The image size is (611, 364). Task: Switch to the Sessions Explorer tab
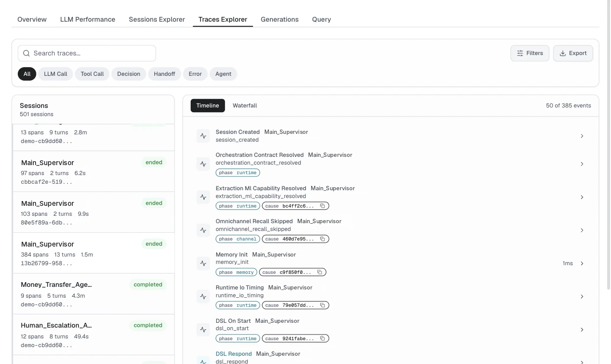point(157,19)
